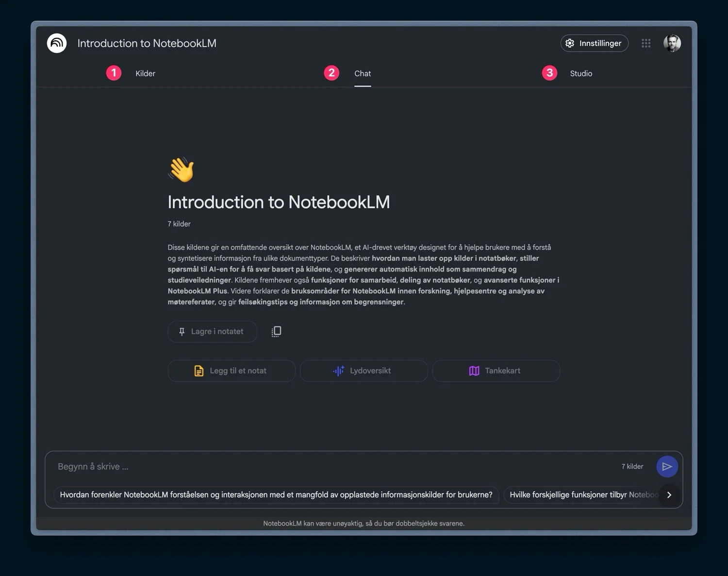Click the 'Introduction to NotebookLM' notebook title in header
Image resolution: width=728 pixels, height=576 pixels.
click(147, 43)
